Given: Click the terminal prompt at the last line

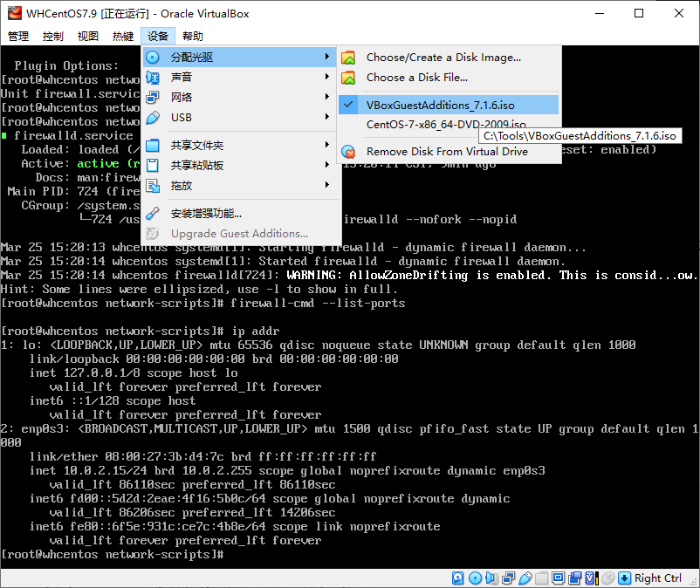Looking at the screenshot, I should (112, 555).
